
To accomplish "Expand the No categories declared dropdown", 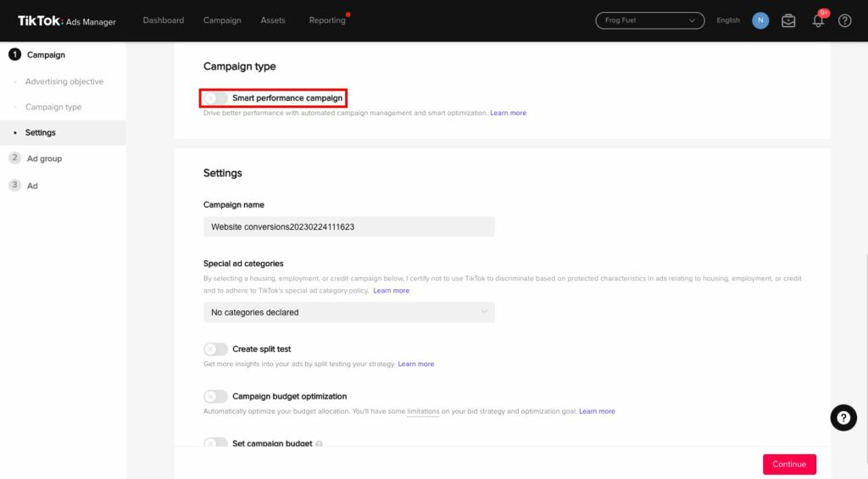I will (348, 312).
